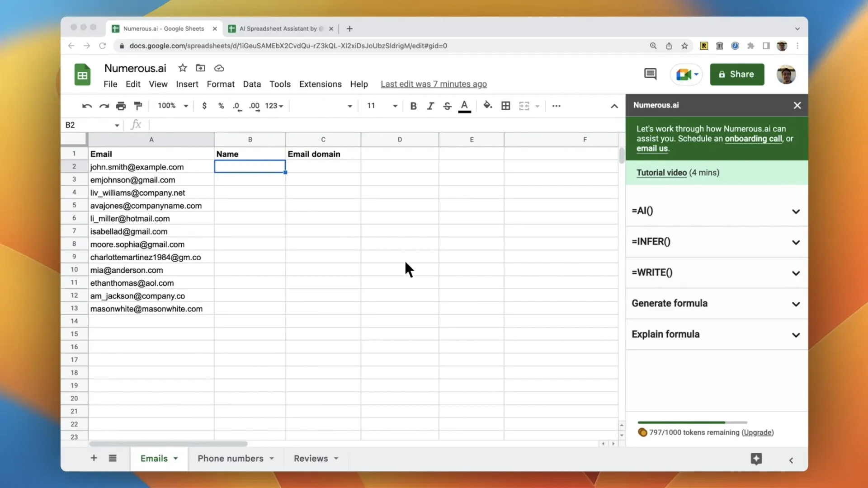Viewport: 868px width, 488px height.
Task: Click the fill color bucket icon
Action: point(487,106)
